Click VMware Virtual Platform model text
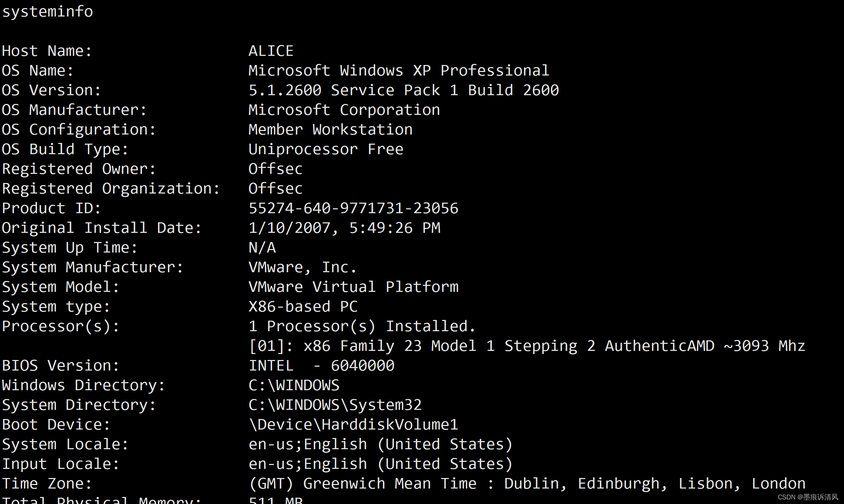This screenshot has width=844, height=504. point(353,287)
